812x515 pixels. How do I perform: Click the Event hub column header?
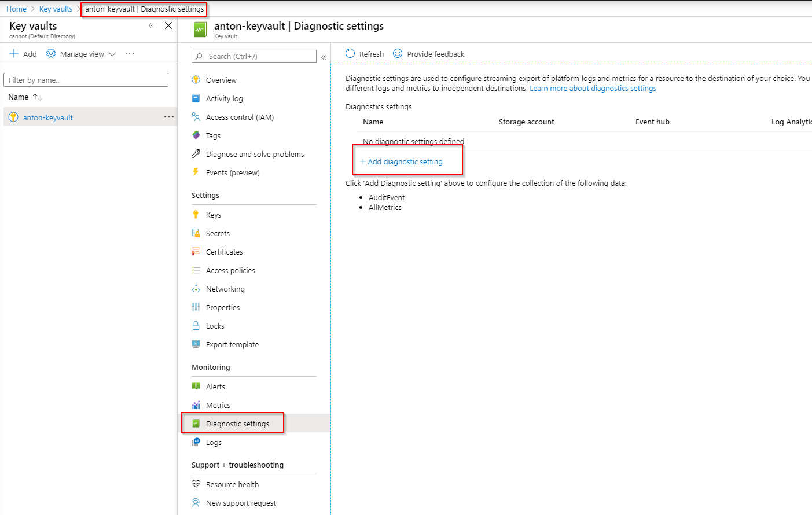pos(652,122)
